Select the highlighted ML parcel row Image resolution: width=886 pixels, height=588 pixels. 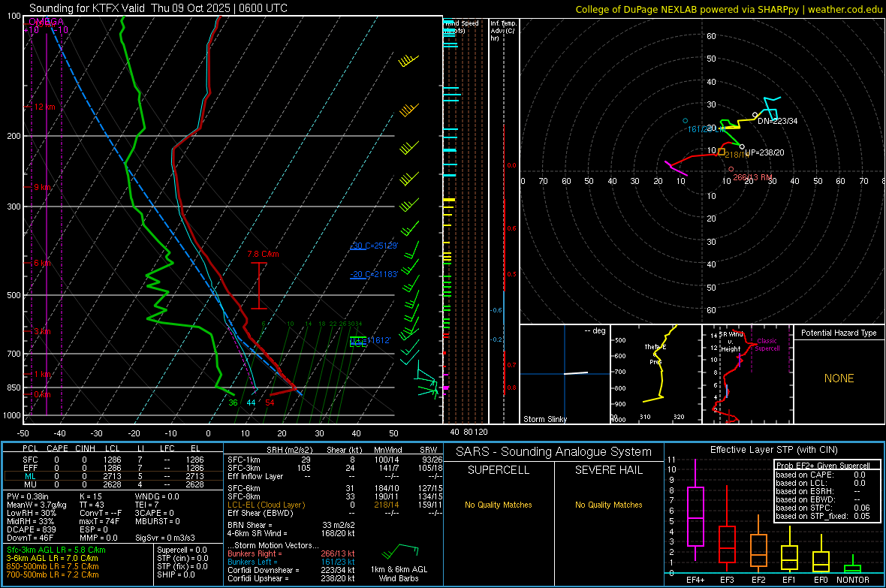(113, 476)
